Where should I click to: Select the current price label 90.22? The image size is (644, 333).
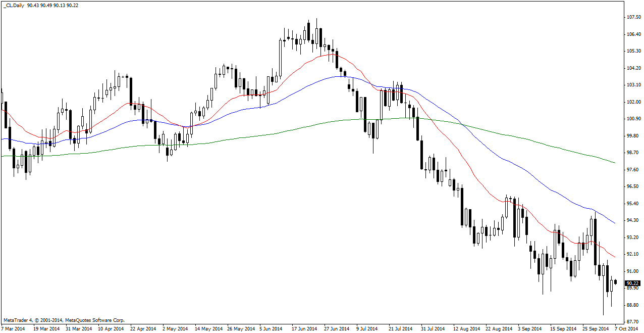coord(633,283)
